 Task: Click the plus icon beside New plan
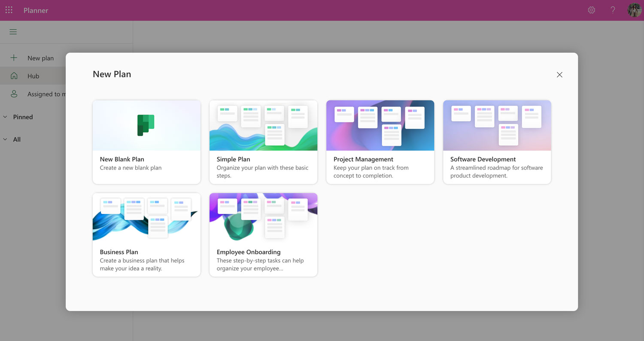point(14,58)
